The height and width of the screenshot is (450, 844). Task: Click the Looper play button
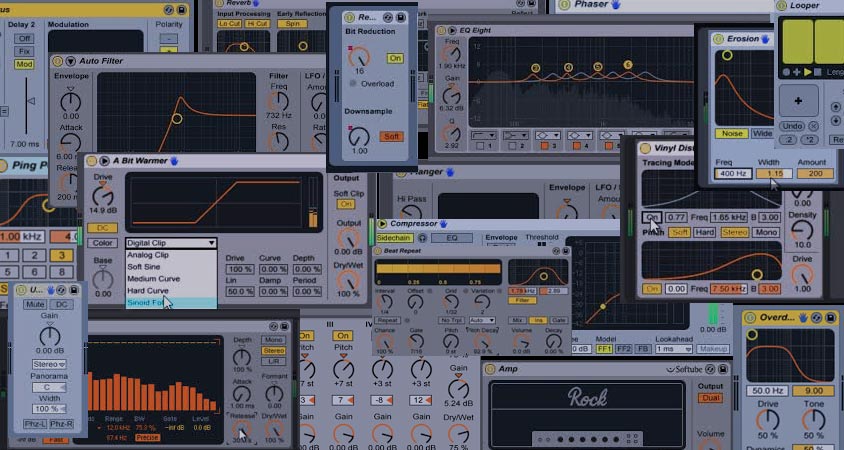tap(807, 72)
